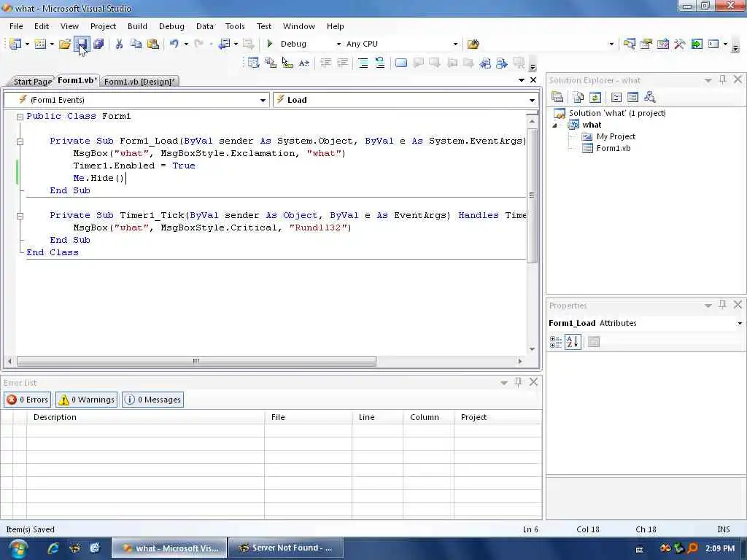
Task: Sort Error List by Line column
Action: (377, 417)
